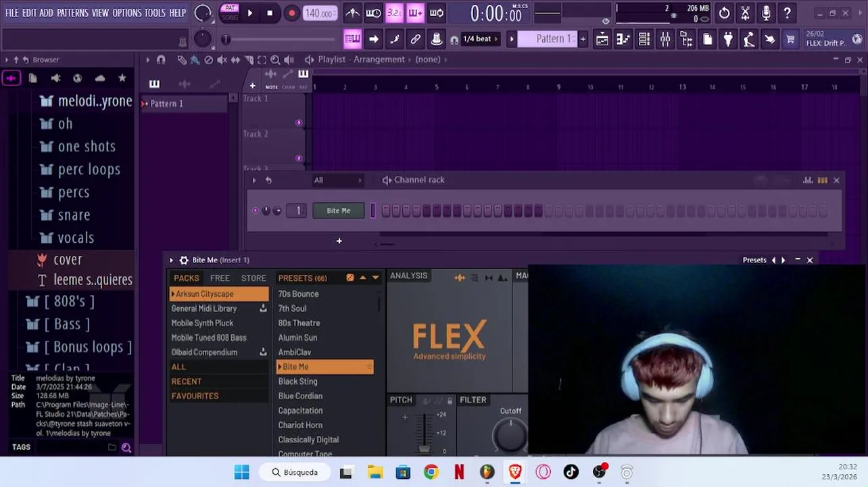Open the FILE menu
Image resolution: width=868 pixels, height=487 pixels.
click(12, 13)
